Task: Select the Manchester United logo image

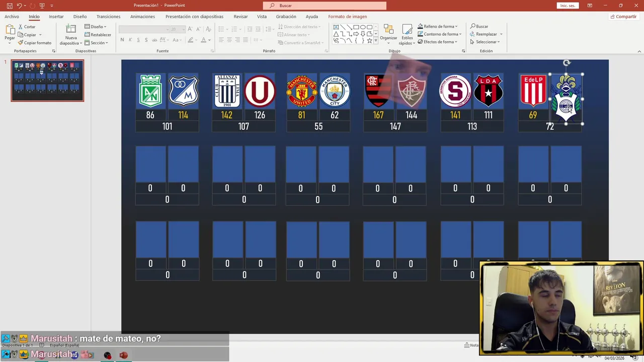Action: (x=301, y=91)
